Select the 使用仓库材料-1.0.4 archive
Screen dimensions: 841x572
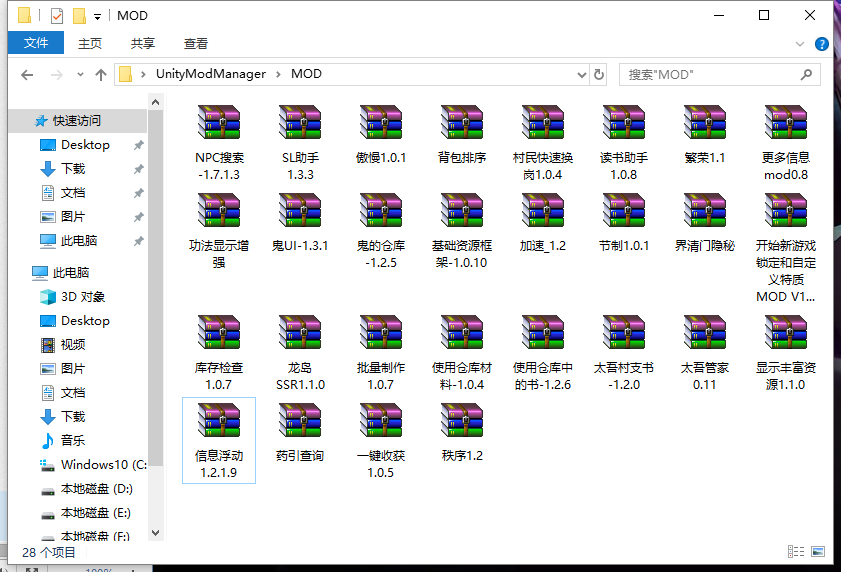462,353
